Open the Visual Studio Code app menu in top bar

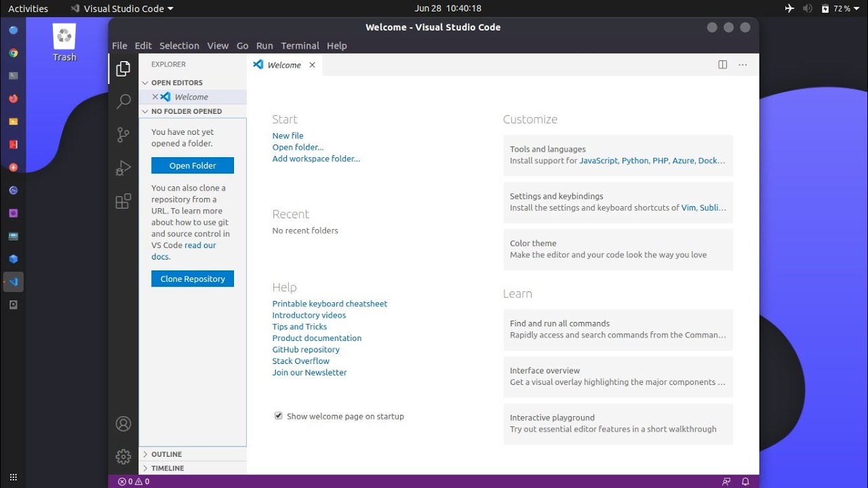(122, 9)
